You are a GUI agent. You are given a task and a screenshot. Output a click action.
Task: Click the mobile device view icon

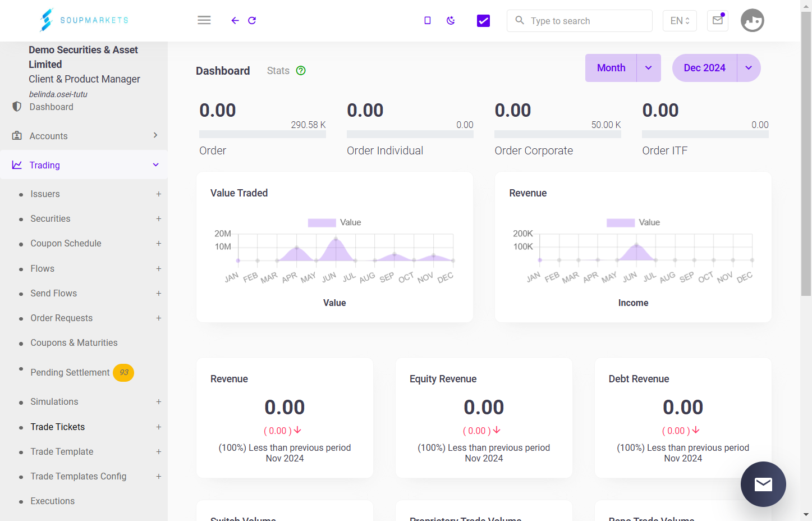pos(428,21)
